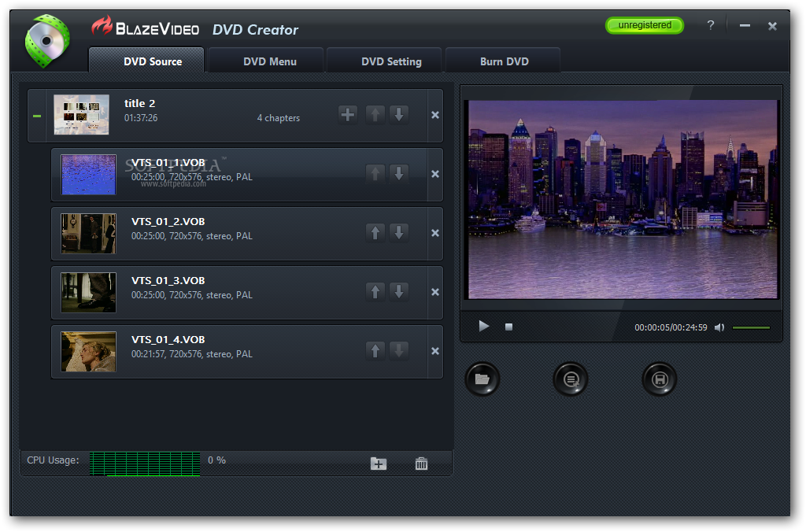
Task: Move VTS_01_2.VOB up
Action: coord(375,233)
